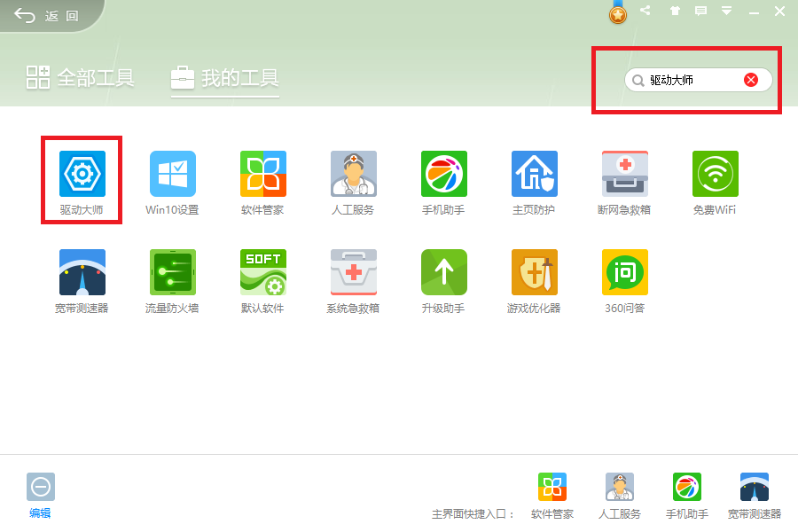Launch the 升级助手 tool
This screenshot has width=798, height=532.
(444, 272)
